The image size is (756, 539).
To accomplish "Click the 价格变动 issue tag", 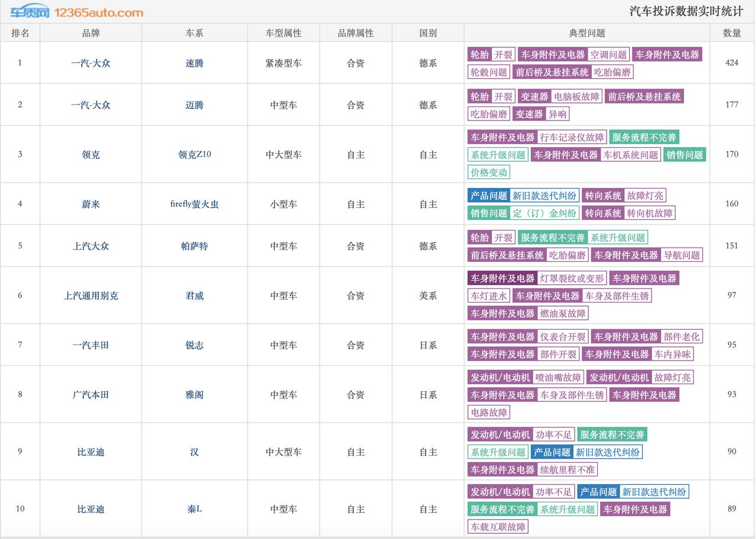I will [489, 172].
